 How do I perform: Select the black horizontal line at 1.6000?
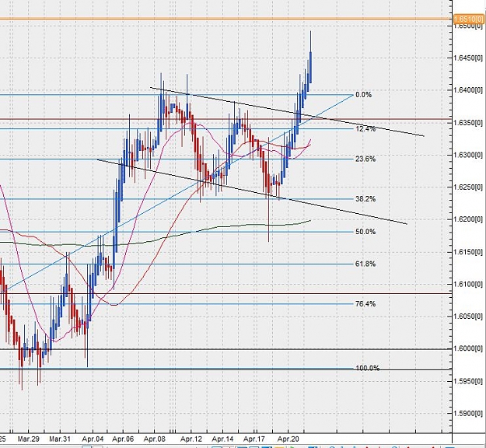click(x=226, y=349)
